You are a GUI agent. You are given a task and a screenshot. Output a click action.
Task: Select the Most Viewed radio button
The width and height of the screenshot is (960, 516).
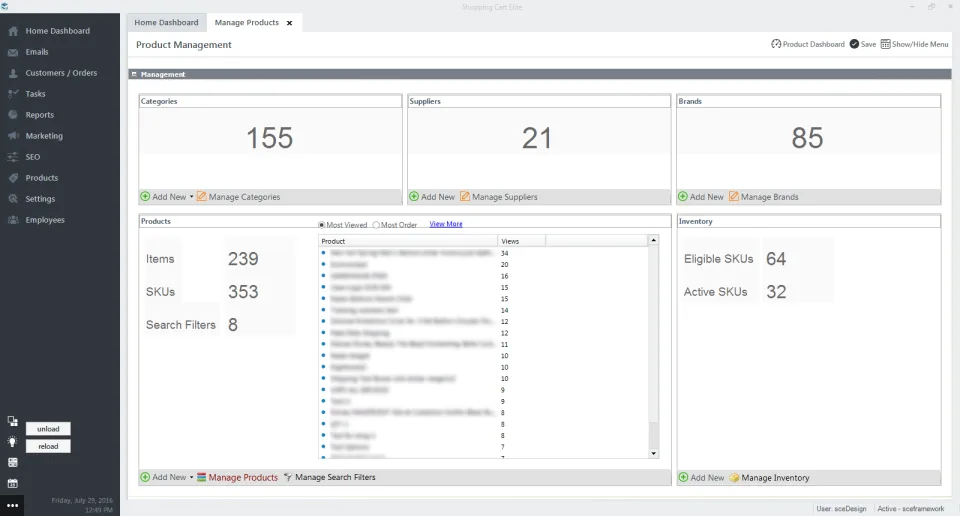point(321,225)
